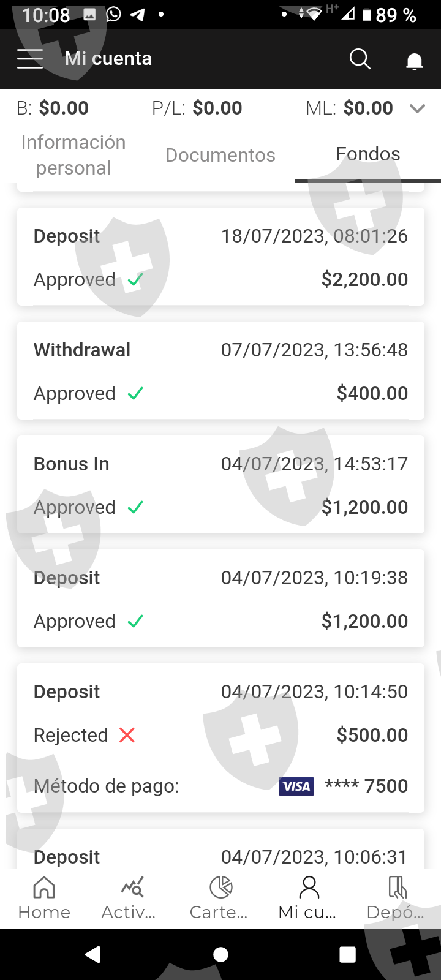Viewport: 441px width, 980px height.
Task: Open the rejected $500.00 deposit
Action: click(x=221, y=714)
